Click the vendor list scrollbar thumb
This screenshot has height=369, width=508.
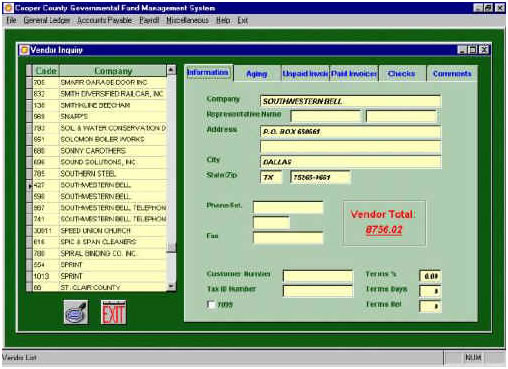pos(171,247)
